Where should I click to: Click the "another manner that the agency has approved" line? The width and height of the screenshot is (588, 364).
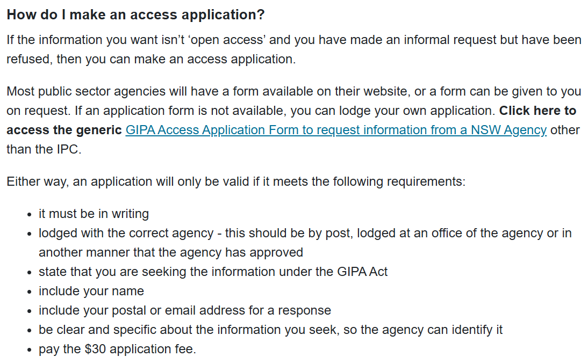tap(170, 252)
